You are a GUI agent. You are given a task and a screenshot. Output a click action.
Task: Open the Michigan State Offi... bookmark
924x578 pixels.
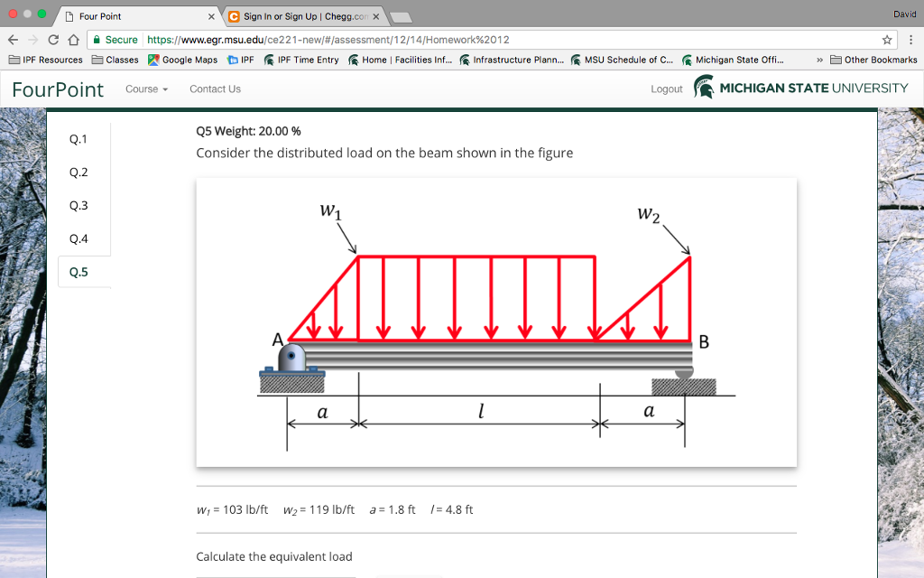(x=733, y=60)
